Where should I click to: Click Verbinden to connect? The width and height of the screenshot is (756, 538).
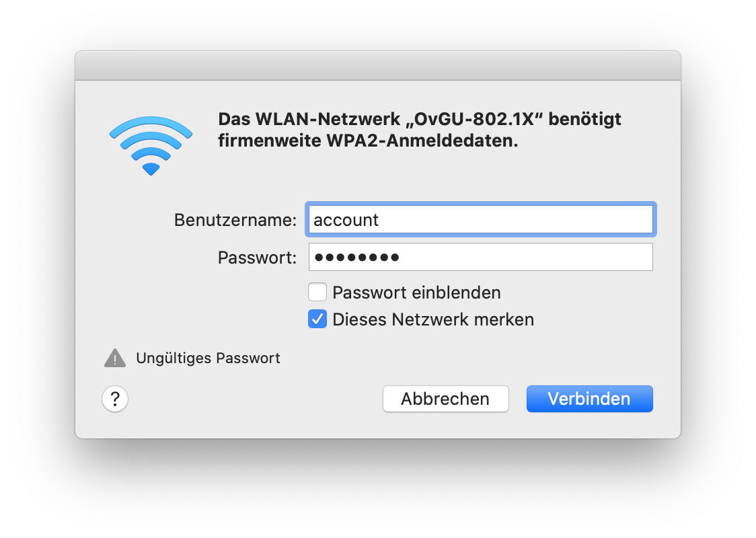point(589,398)
